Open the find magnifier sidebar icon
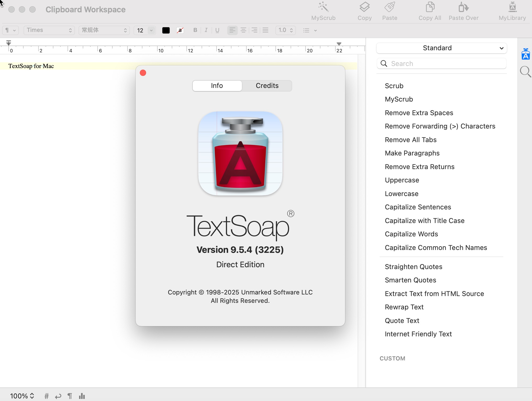This screenshot has height=401, width=532. 525,71
